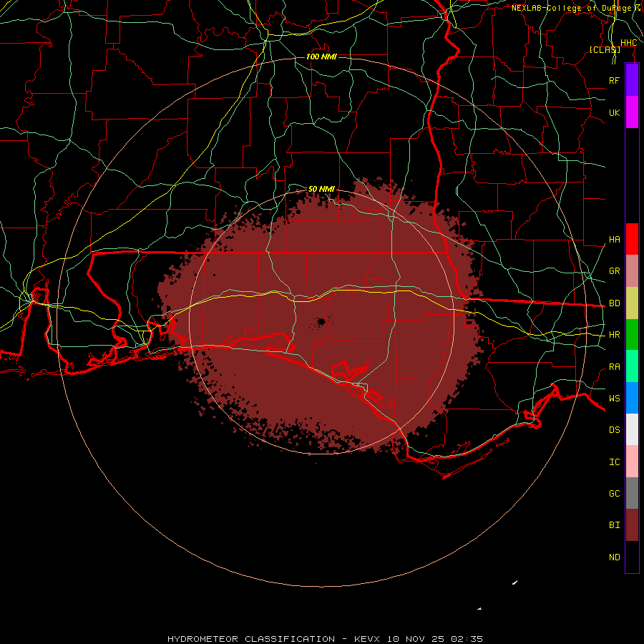Viewport: 644px width, 644px height.
Task: Click the UK legend label
Action: pyautogui.click(x=614, y=112)
